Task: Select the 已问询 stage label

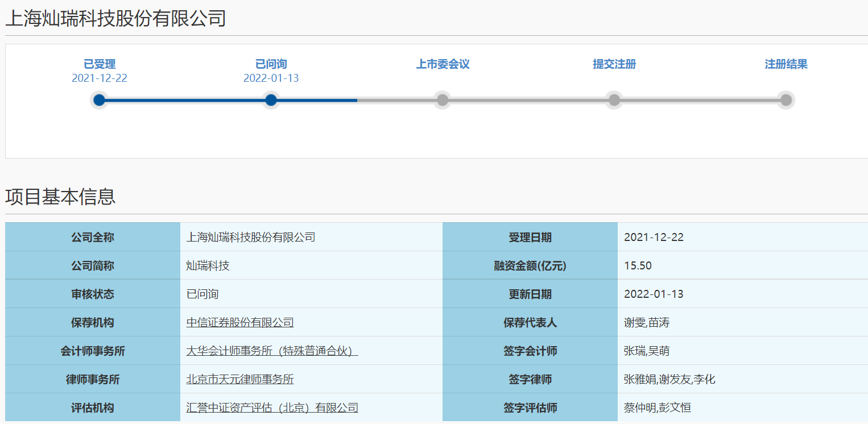Action: pos(271,64)
